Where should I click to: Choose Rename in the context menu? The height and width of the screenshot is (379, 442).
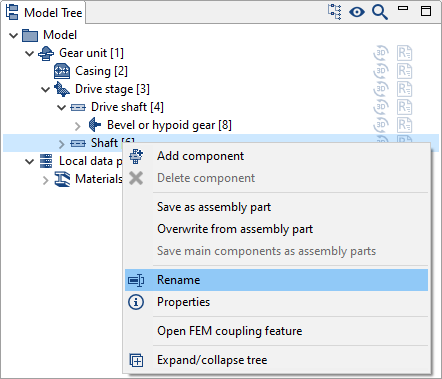pos(276,280)
